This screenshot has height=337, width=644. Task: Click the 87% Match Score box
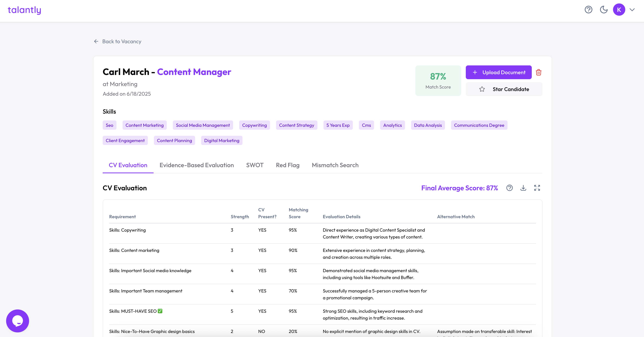pyautogui.click(x=438, y=81)
